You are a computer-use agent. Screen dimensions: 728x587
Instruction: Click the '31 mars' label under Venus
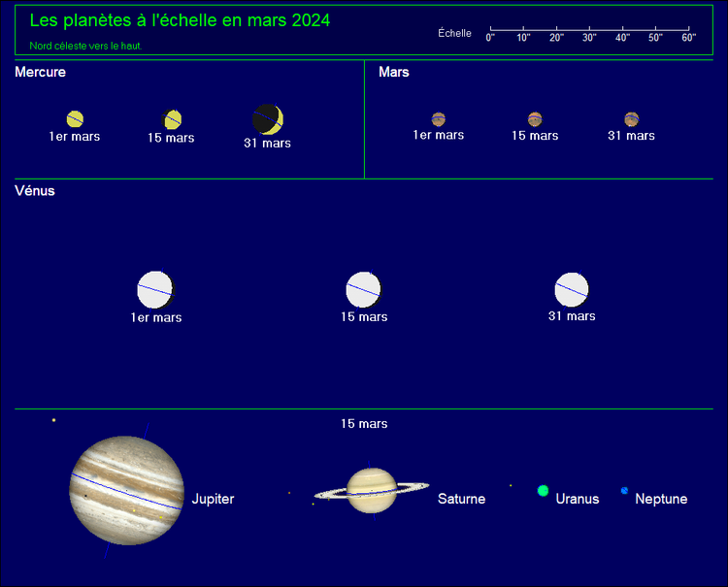pos(572,316)
